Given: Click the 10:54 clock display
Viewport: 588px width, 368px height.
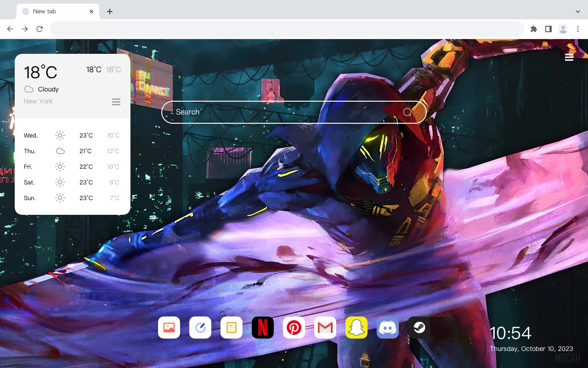Looking at the screenshot, I should (x=510, y=333).
